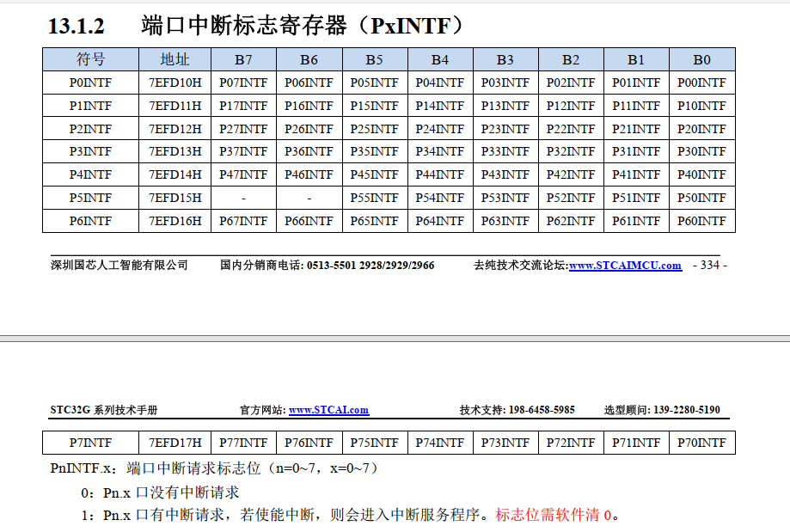The image size is (790, 532).
Task: Click the line '0: Pn.x 口没有中断请求'
Action: click(160, 492)
